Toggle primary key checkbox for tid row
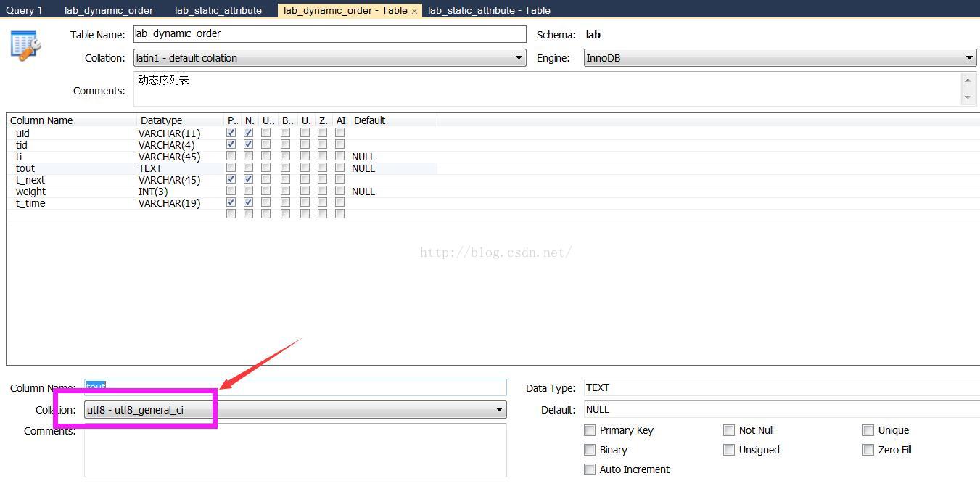 [231, 144]
